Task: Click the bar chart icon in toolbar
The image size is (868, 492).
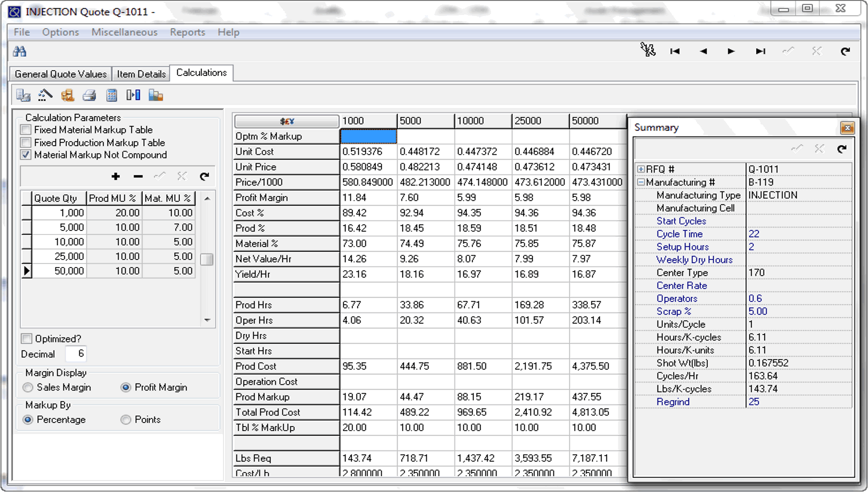Action: pos(155,95)
